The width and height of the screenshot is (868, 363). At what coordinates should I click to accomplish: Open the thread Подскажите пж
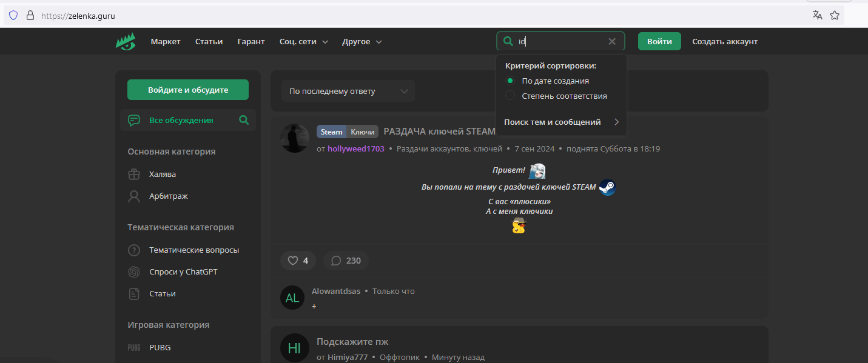coord(352,342)
